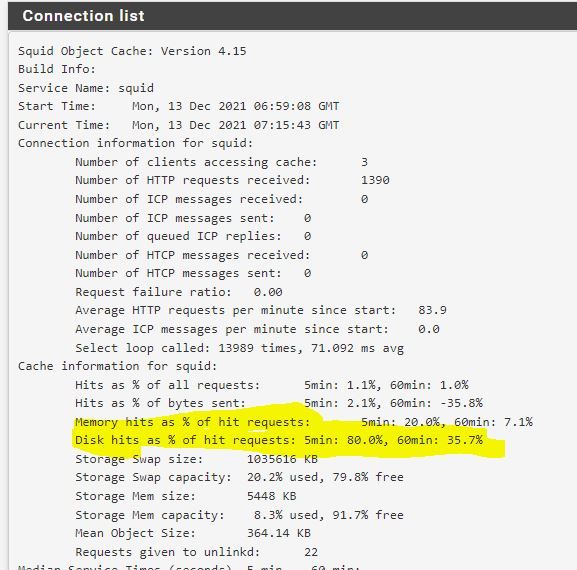
Task: Click highlighted Disk hits as % line
Action: (x=279, y=440)
